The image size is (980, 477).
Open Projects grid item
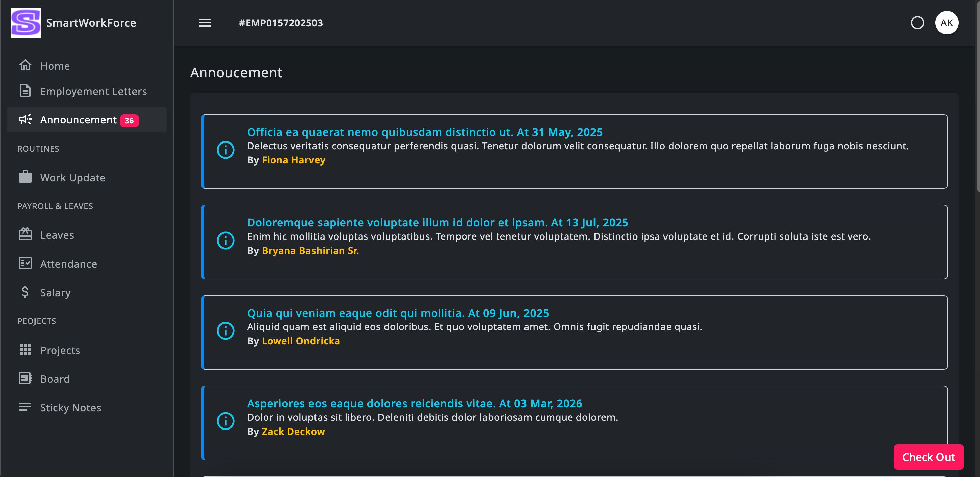pos(60,350)
